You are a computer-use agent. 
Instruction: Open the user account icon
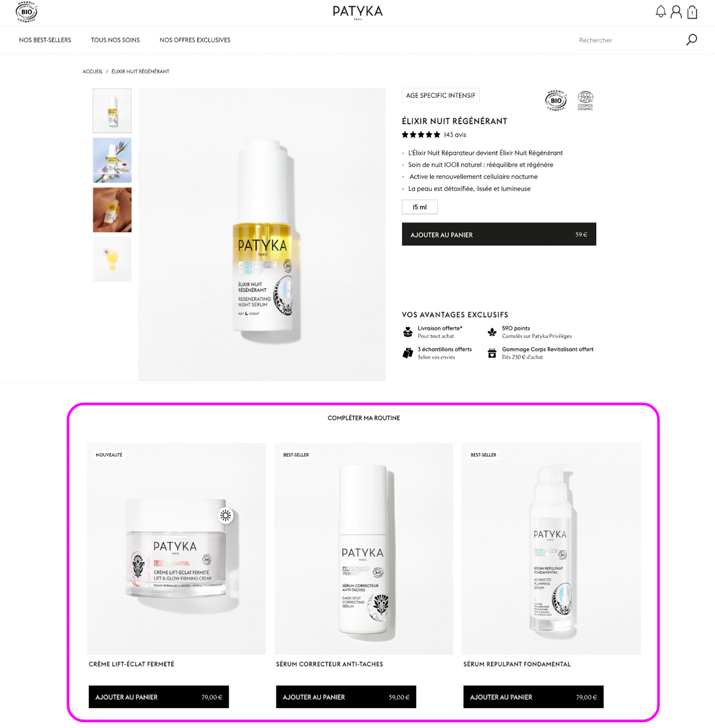click(x=676, y=12)
